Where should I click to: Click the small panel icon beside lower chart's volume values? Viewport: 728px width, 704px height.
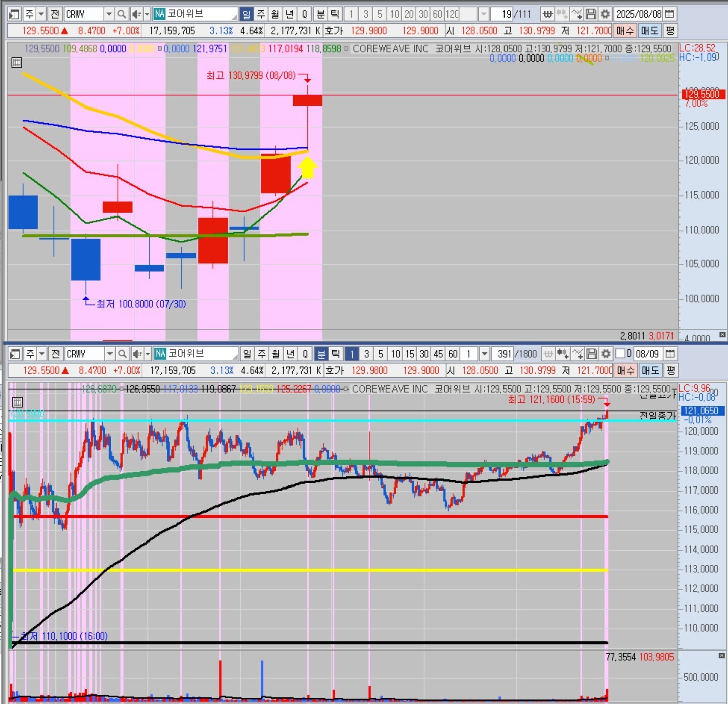[x=722, y=656]
